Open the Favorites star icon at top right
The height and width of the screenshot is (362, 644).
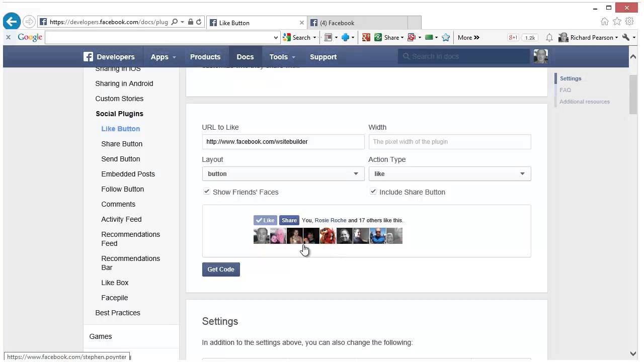click(x=617, y=22)
